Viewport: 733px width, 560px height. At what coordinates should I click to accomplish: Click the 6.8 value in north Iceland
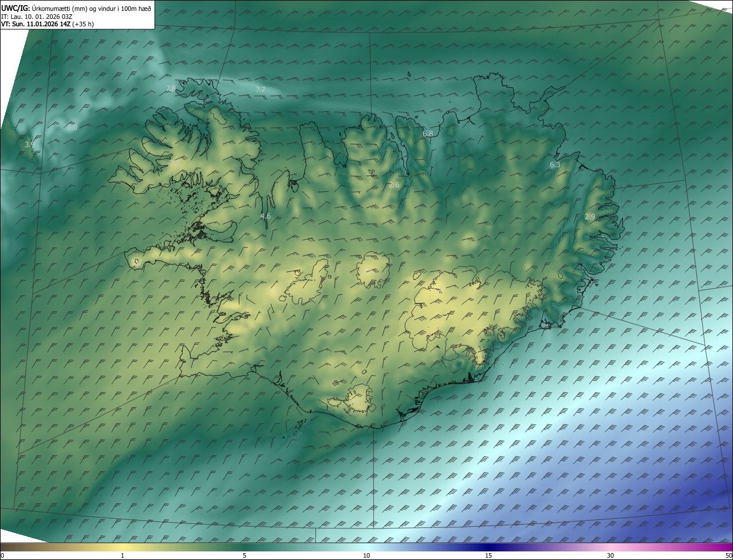[x=428, y=133]
